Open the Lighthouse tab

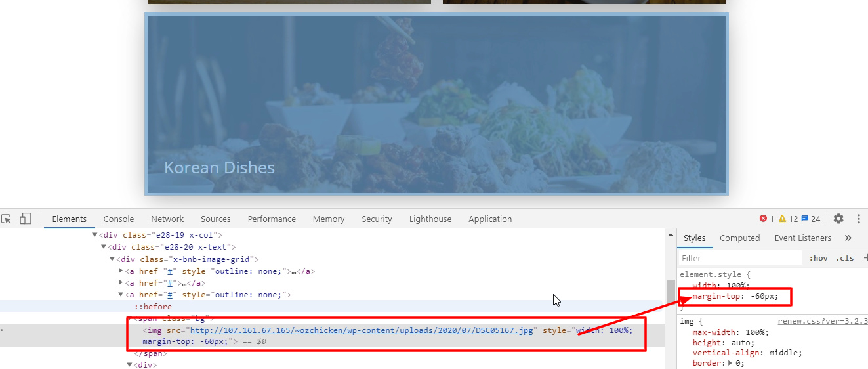pyautogui.click(x=430, y=219)
